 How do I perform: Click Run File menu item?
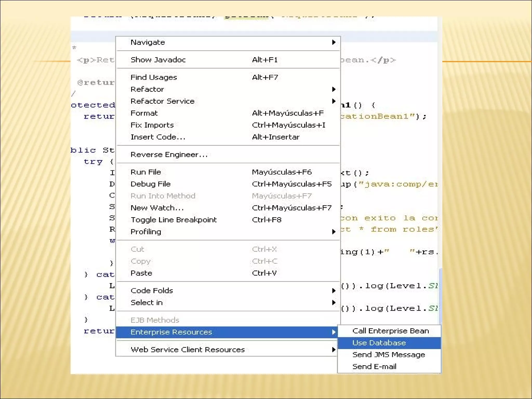click(145, 172)
